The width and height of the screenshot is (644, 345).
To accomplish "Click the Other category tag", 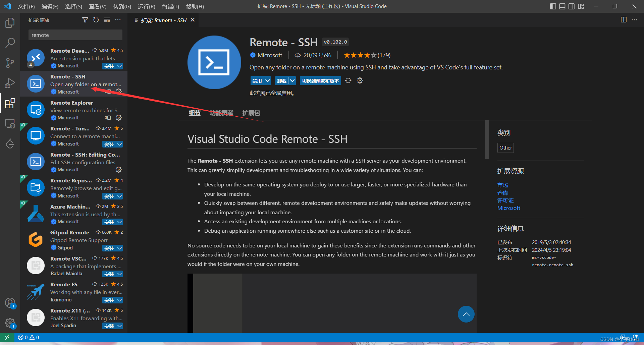I will pos(505,148).
